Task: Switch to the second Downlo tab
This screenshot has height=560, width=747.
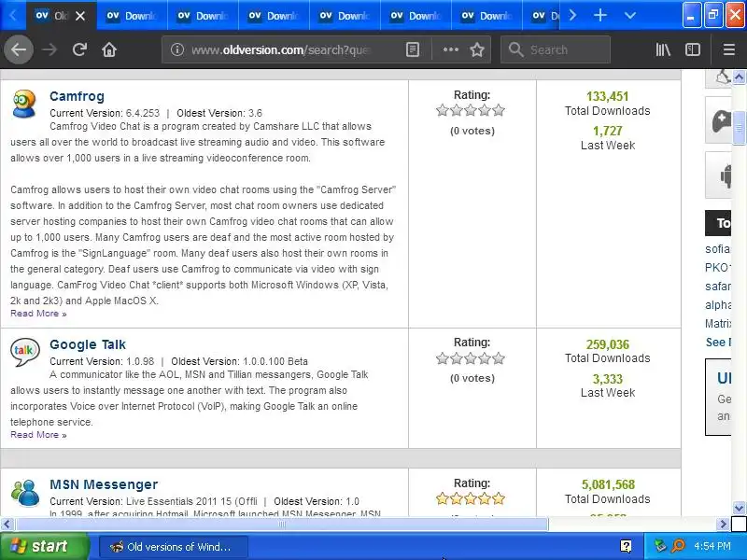Action: click(203, 16)
